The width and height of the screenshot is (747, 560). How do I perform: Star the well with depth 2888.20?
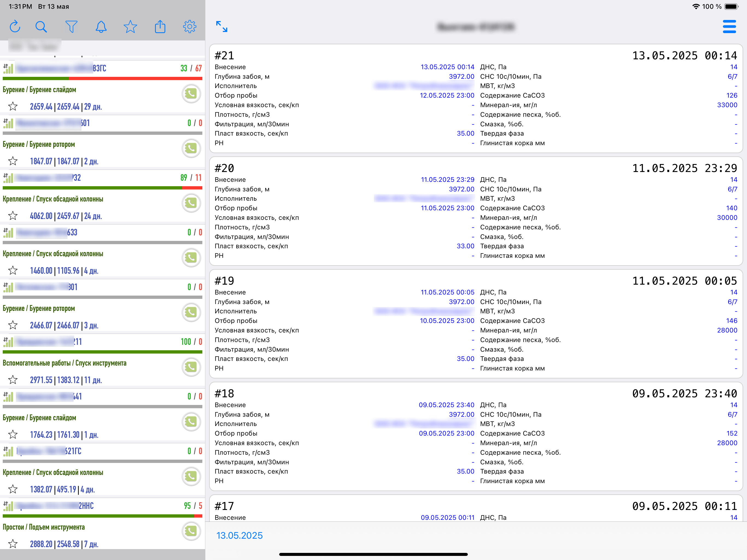(13, 544)
